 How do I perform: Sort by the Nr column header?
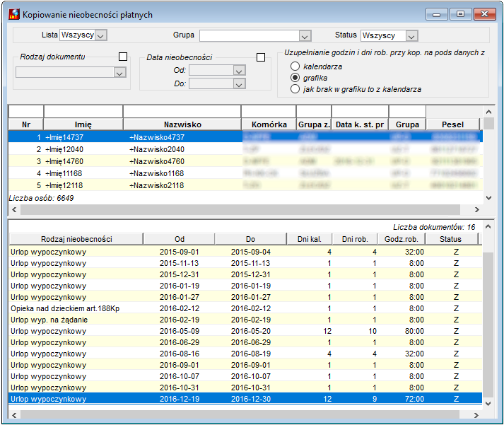tap(26, 124)
